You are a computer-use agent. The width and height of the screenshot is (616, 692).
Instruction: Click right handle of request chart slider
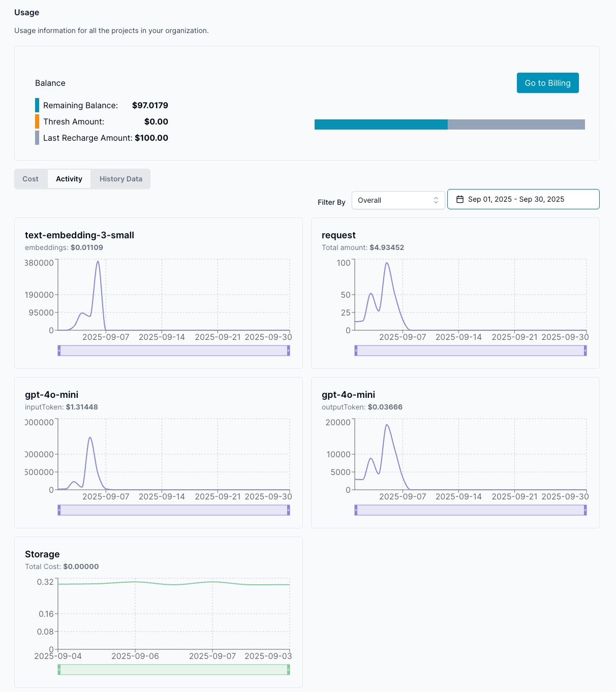(x=585, y=351)
